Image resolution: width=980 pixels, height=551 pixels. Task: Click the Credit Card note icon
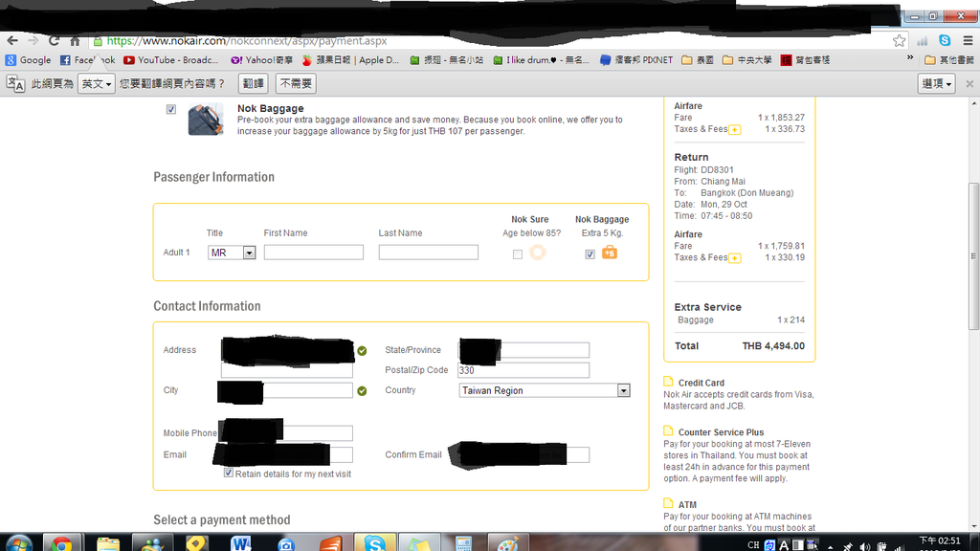[x=668, y=382]
